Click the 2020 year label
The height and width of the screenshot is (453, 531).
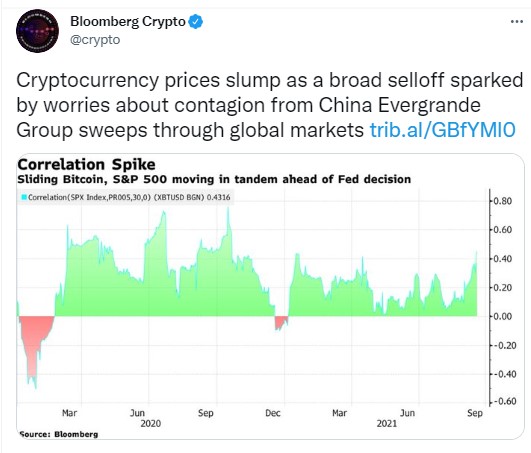[150, 424]
